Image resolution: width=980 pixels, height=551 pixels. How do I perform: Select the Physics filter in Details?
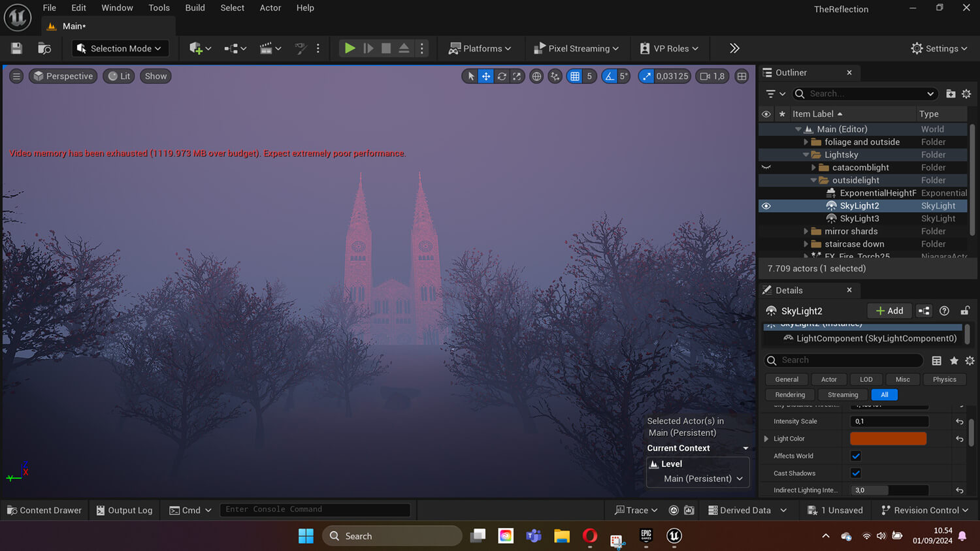pos(944,379)
